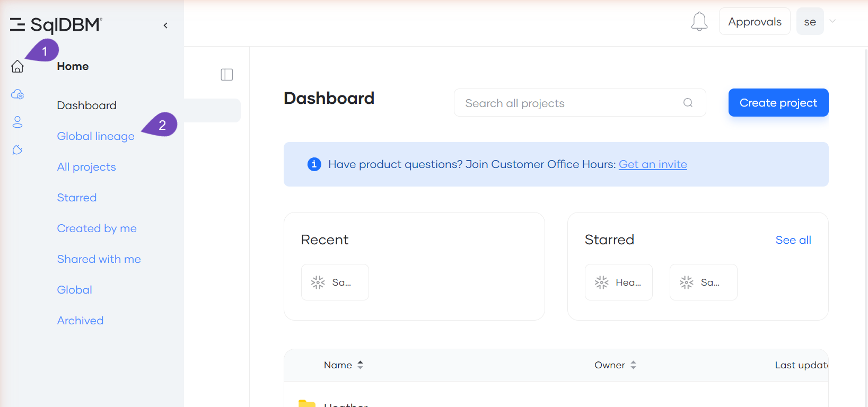The image size is (868, 407).
Task: Focus the Search all projects field
Action: pos(580,103)
